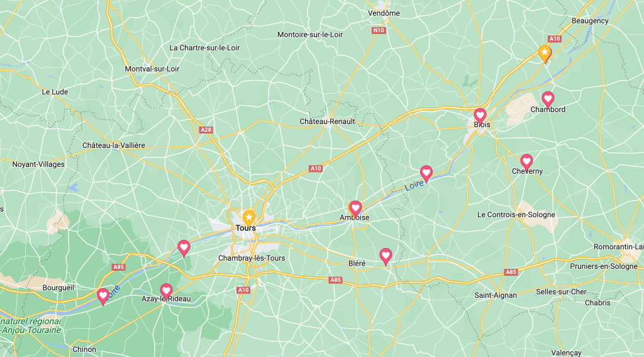Click the heart pin on the Loire near Bourgueil
Screen dimensions: 644x357
(103, 296)
